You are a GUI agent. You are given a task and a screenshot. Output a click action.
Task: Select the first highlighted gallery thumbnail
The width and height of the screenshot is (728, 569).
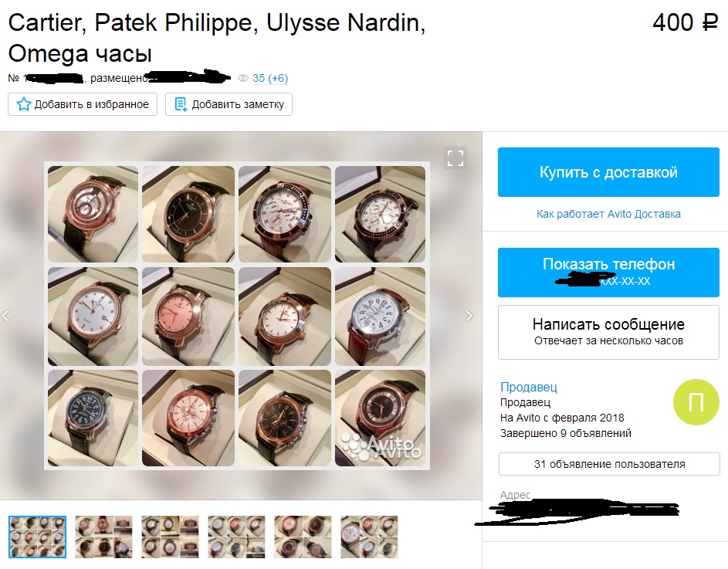38,537
